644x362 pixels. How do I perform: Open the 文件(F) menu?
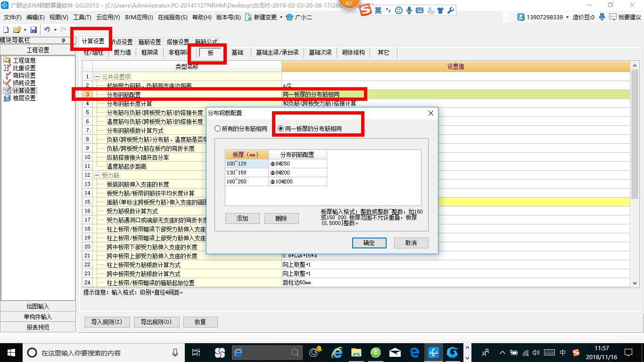tap(13, 17)
